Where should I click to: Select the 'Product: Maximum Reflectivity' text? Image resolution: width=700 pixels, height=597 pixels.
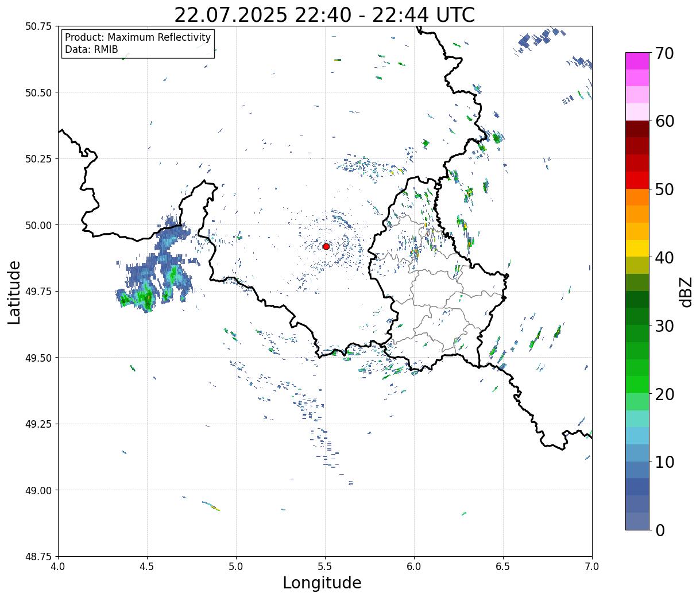pyautogui.click(x=138, y=37)
